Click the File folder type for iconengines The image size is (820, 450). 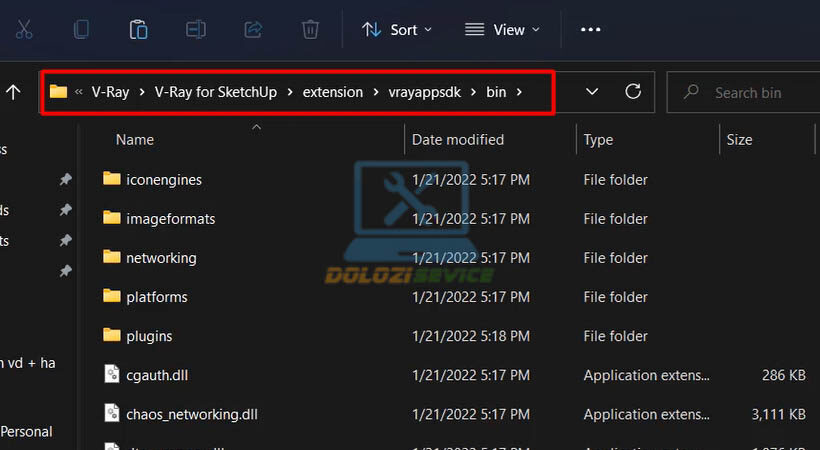click(616, 180)
